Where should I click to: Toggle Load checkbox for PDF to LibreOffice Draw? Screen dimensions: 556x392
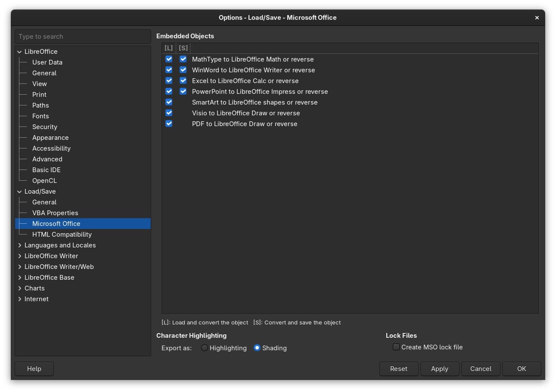pos(169,123)
